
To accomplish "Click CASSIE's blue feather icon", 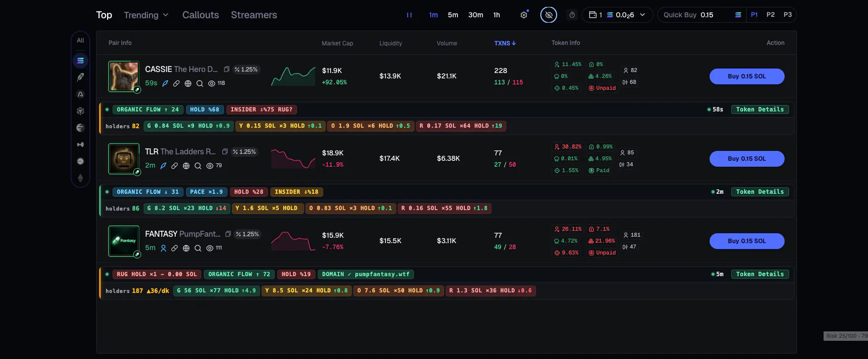I will pos(165,83).
